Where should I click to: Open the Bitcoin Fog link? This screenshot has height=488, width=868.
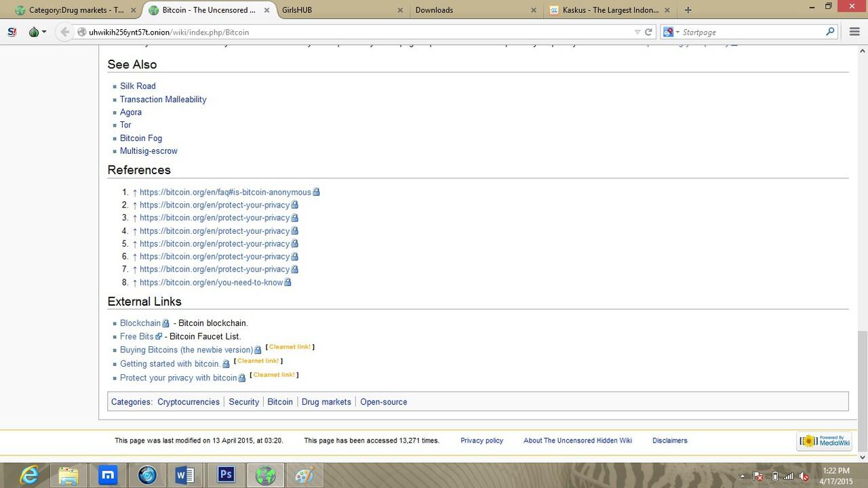coord(141,138)
